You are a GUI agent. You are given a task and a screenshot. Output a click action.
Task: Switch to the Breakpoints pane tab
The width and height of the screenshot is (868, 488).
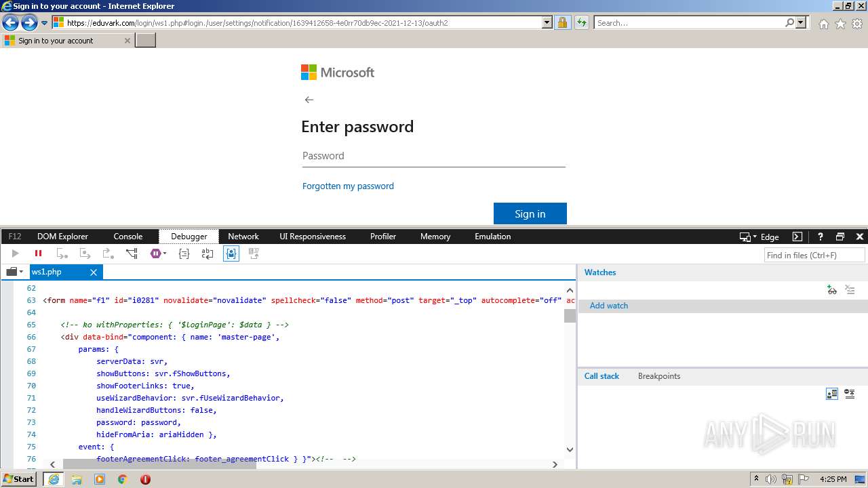point(659,376)
